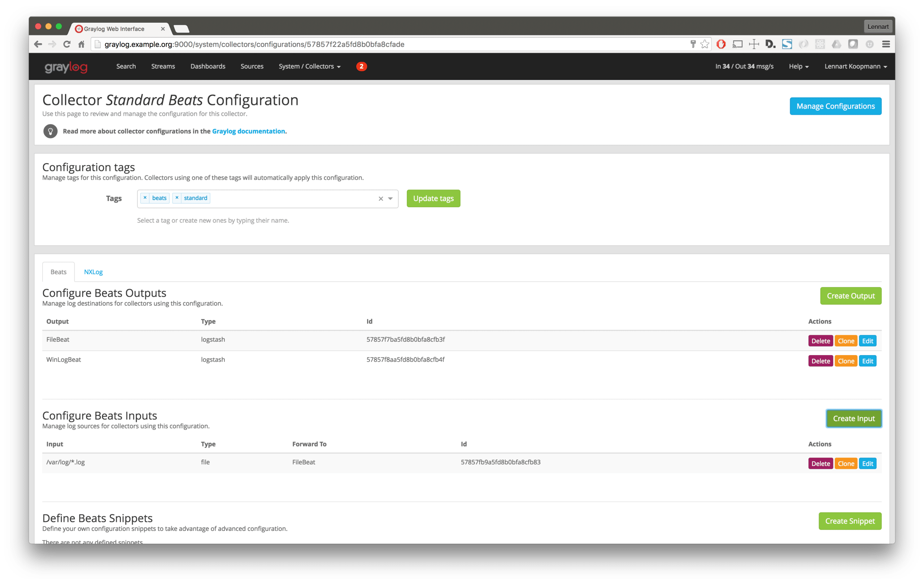Open the browser hamburger menu icon

(x=886, y=44)
